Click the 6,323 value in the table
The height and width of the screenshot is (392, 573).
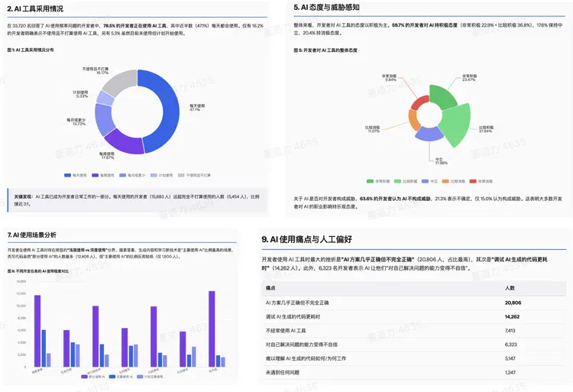point(511,344)
